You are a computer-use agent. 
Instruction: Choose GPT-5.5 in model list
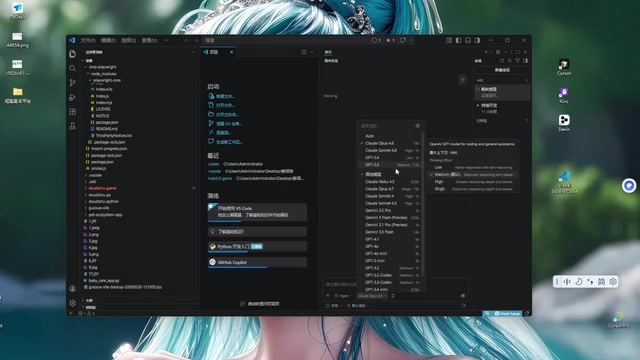coord(390,165)
